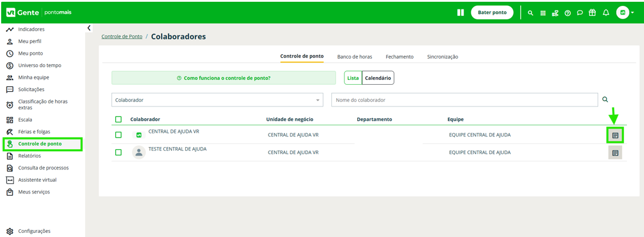
Task: Check the box for CENTRAL DE AJUDA VR
Action: 118,135
